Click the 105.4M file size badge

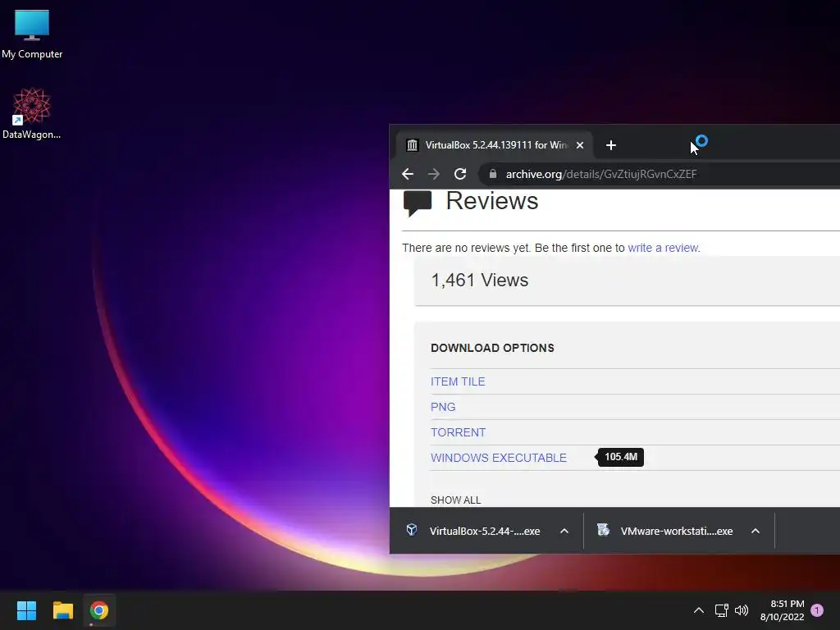click(x=620, y=457)
